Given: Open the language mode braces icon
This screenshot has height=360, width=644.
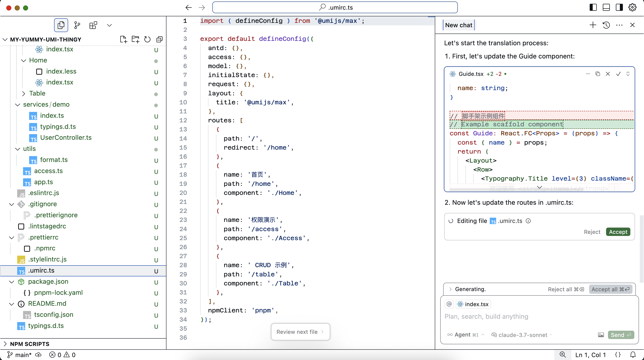Looking at the screenshot, I should click(x=618, y=355).
